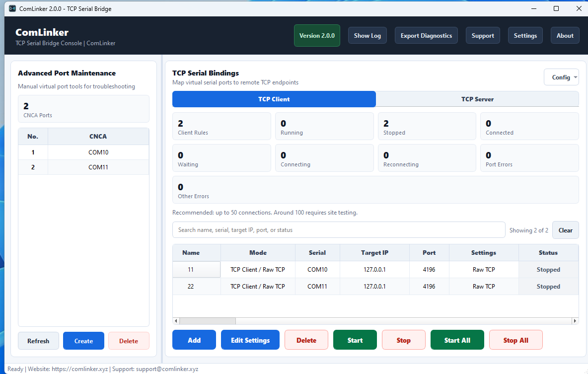The height and width of the screenshot is (374, 588).
Task: Click COM10 cell in bindings table
Action: pos(317,270)
